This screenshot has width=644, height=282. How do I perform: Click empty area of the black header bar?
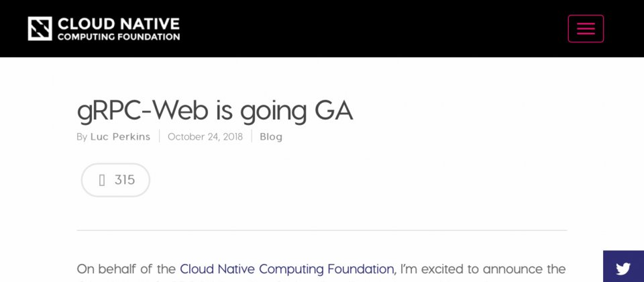(x=370, y=28)
